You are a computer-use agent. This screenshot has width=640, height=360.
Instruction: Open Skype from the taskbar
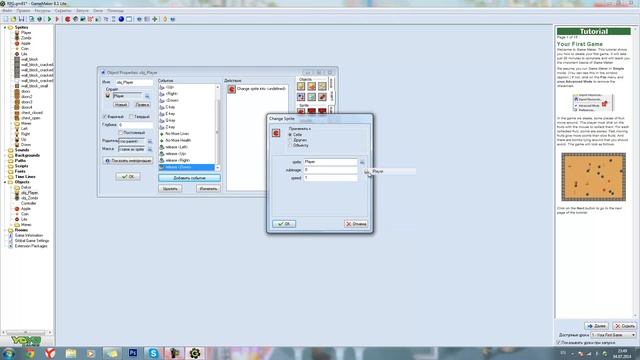tap(153, 353)
